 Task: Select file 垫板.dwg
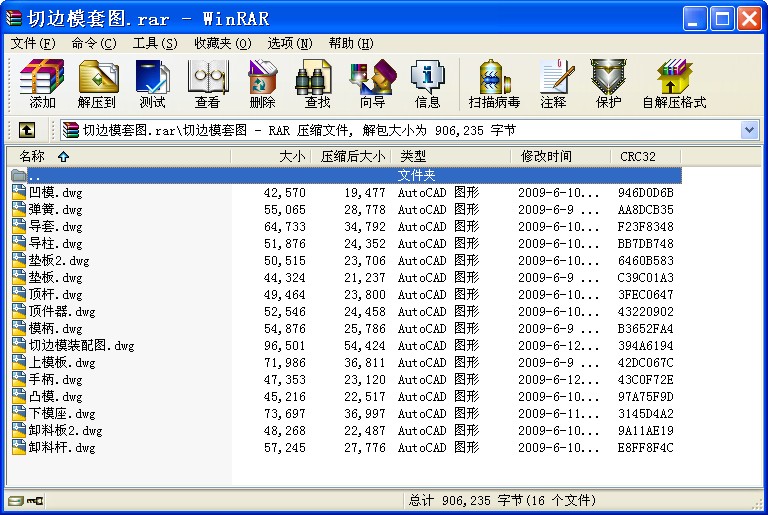coord(55,277)
